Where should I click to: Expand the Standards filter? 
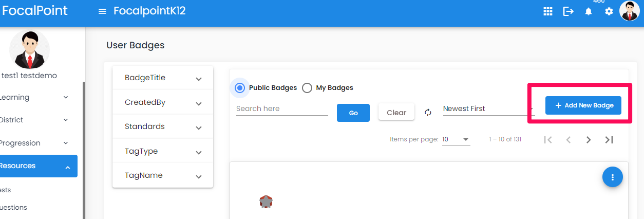[163, 126]
